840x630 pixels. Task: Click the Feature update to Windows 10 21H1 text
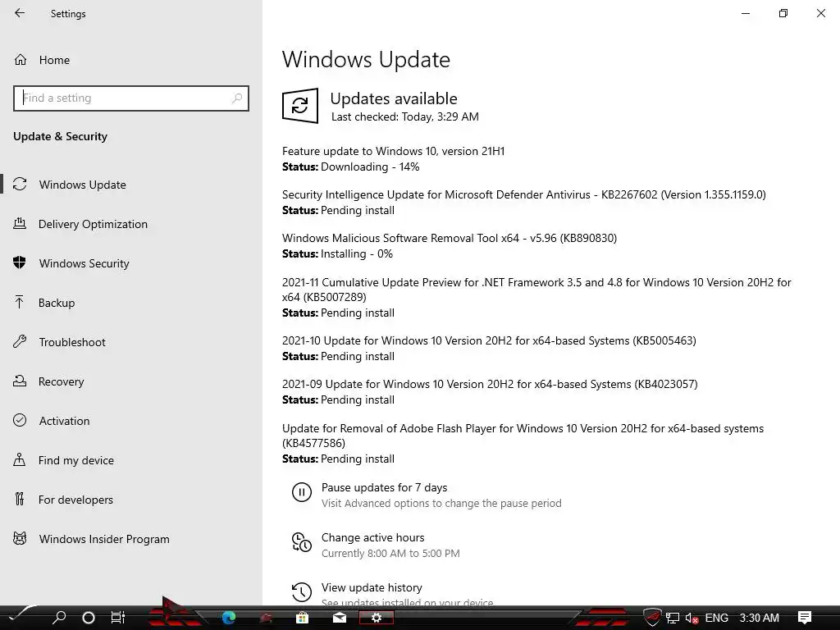[393, 151]
